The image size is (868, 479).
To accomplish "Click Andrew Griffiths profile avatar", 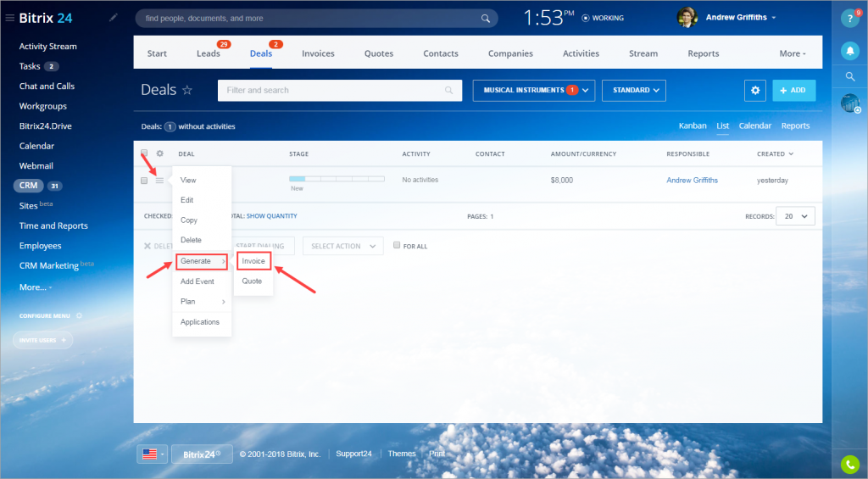I will coord(687,18).
